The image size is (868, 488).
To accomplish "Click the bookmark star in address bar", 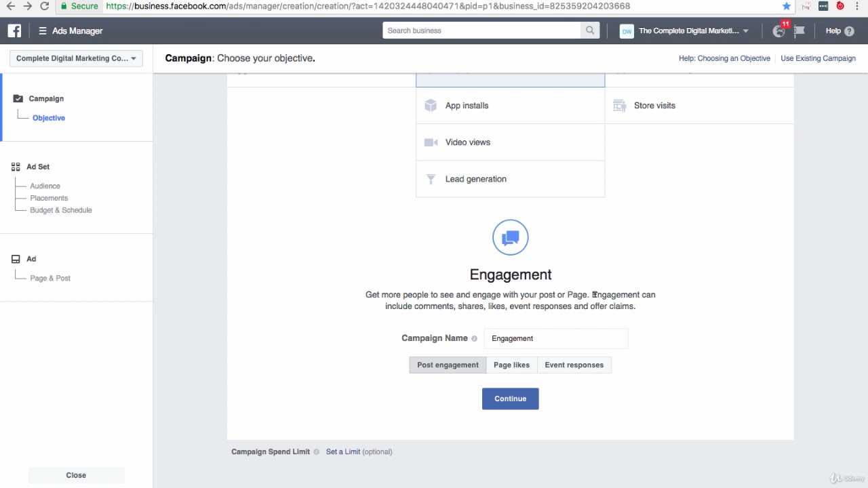I will coord(787,6).
